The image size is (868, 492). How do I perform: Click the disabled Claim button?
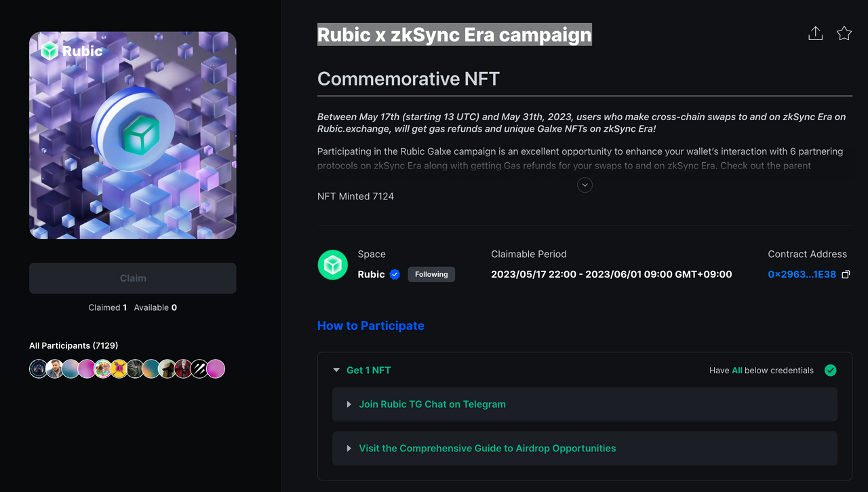click(133, 278)
